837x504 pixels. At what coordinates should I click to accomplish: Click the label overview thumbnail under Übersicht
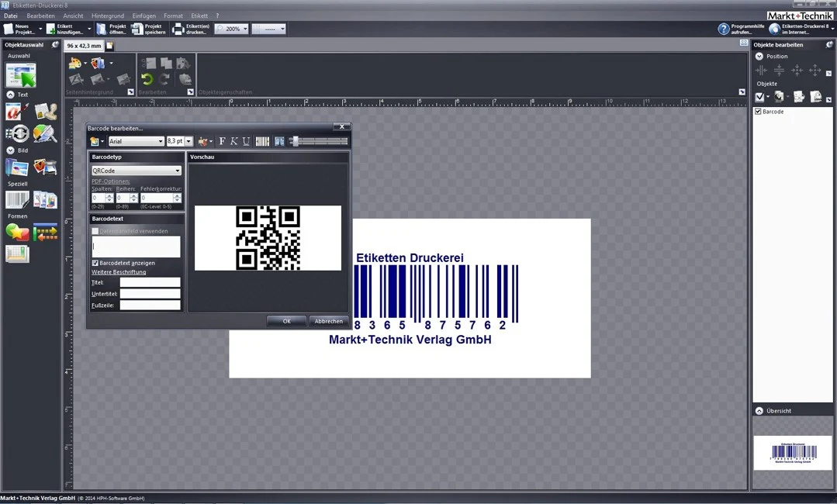click(x=793, y=452)
